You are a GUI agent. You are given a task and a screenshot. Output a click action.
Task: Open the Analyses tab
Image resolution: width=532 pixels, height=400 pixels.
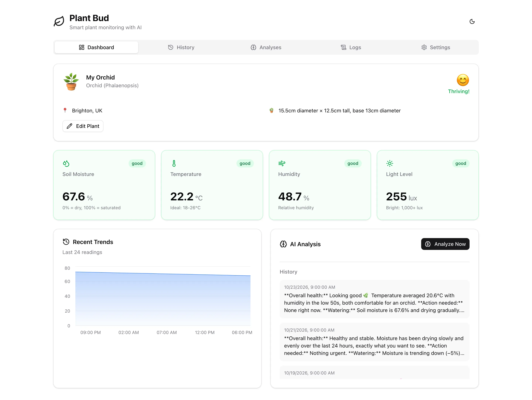[266, 48]
